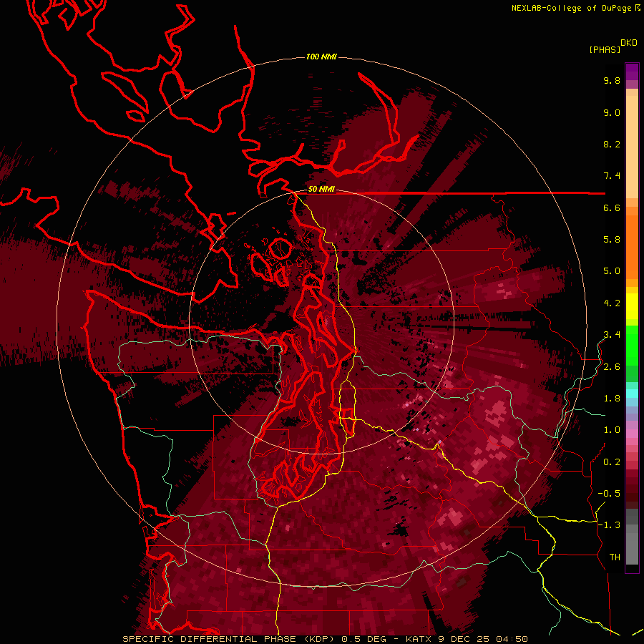Click the 8.2 scale value
644x644 pixels.
[x=612, y=145]
